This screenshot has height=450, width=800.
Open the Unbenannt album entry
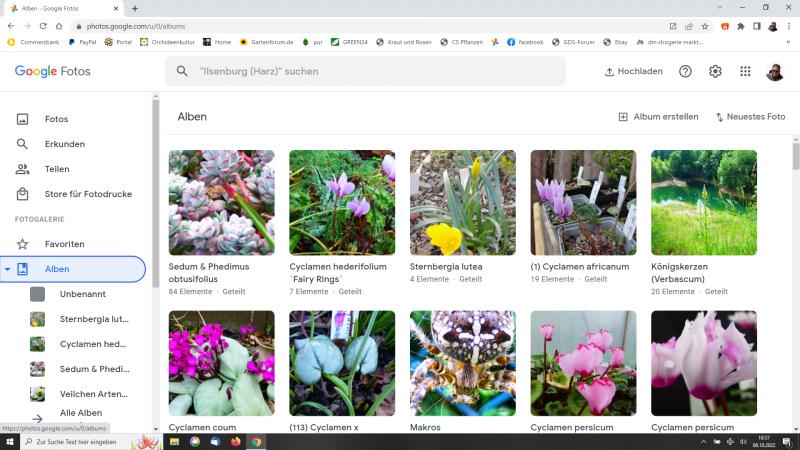tap(82, 294)
